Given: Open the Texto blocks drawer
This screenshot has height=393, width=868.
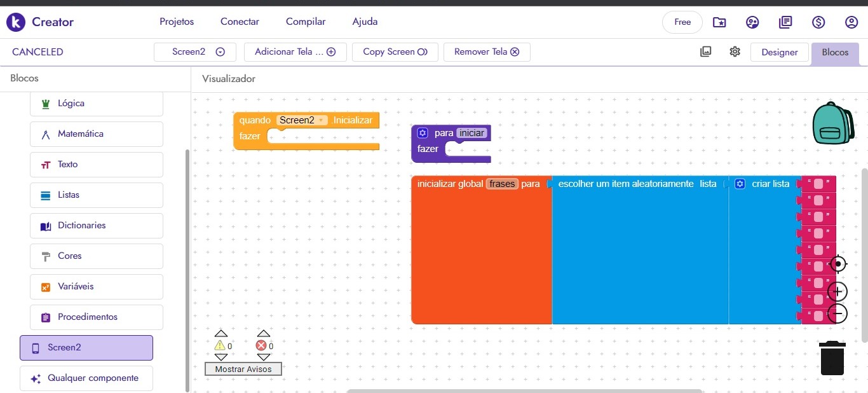Looking at the screenshot, I should (x=97, y=165).
